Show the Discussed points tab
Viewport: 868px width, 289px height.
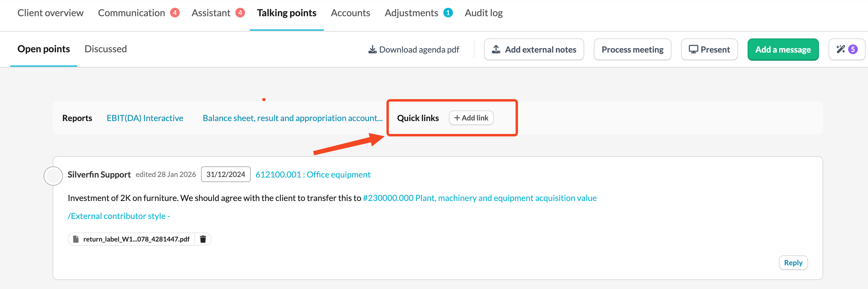(105, 49)
